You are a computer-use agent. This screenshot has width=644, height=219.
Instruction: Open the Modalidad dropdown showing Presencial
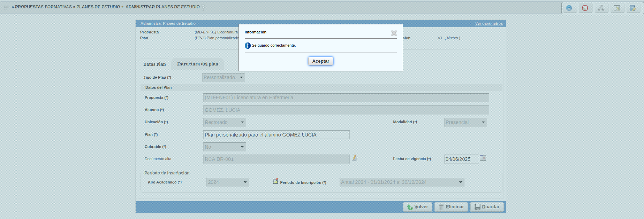point(465,122)
